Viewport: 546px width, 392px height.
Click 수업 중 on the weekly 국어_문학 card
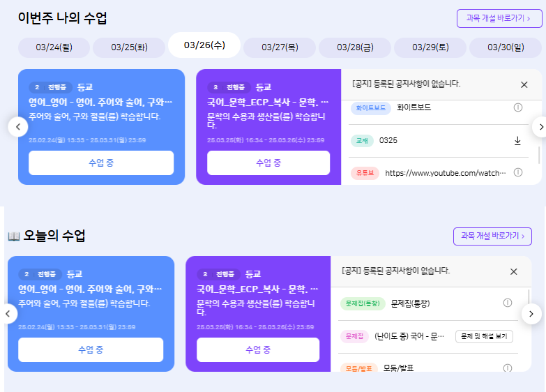click(x=268, y=163)
